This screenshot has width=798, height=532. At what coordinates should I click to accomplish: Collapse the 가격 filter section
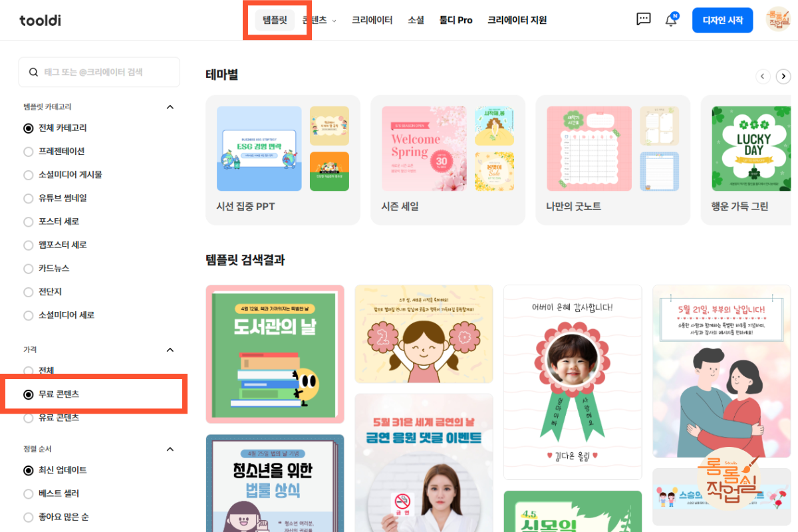coord(170,349)
